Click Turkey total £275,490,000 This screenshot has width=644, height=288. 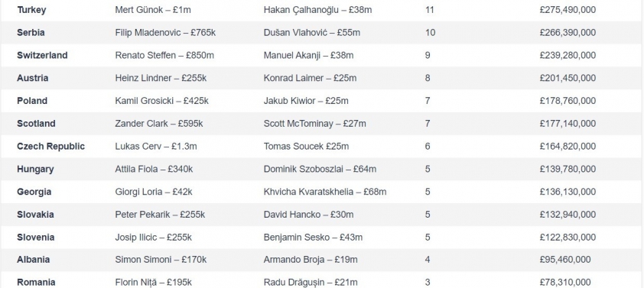pyautogui.click(x=568, y=10)
